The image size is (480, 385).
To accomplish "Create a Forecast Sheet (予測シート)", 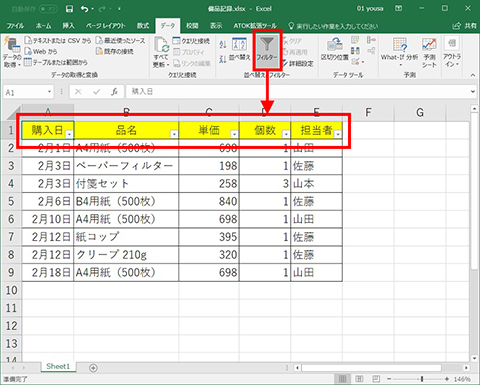I will click(429, 52).
